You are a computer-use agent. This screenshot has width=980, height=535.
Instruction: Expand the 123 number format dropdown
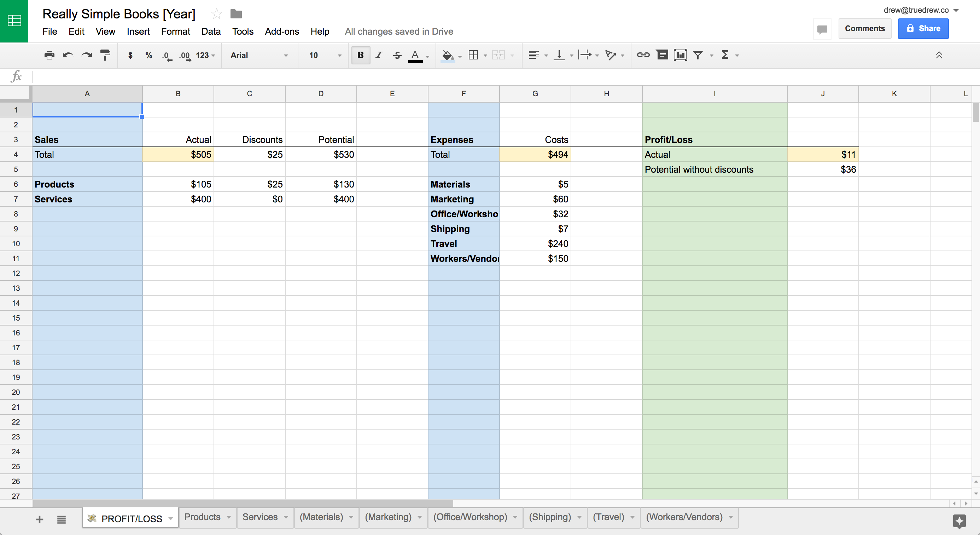pyautogui.click(x=205, y=56)
